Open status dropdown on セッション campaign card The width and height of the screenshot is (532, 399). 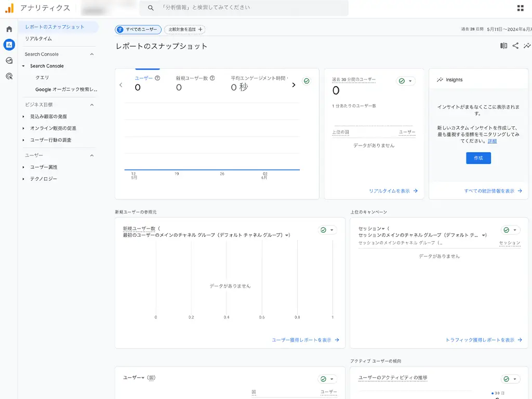[511, 230]
